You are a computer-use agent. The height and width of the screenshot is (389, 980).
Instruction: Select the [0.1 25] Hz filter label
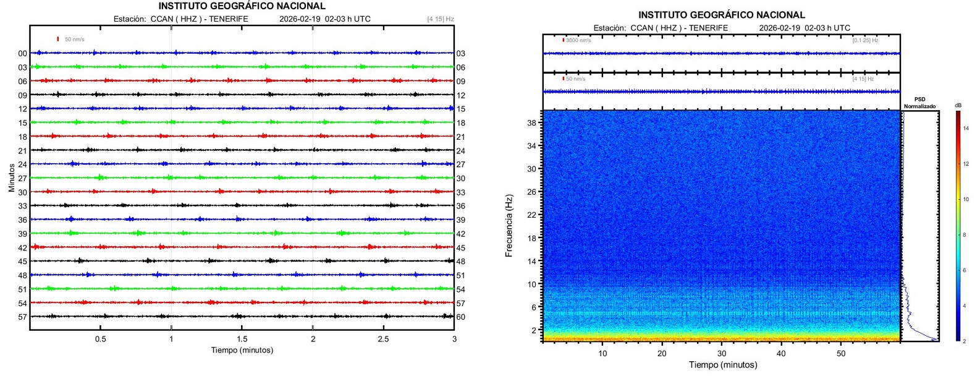(x=865, y=40)
